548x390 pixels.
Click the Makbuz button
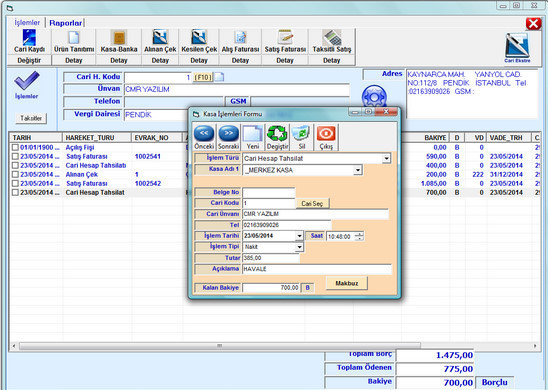point(347,283)
